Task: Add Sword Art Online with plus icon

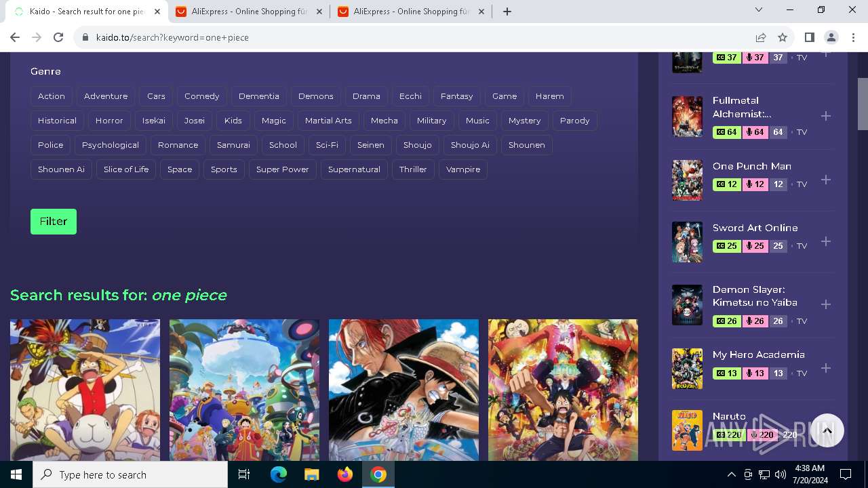Action: coord(826,241)
